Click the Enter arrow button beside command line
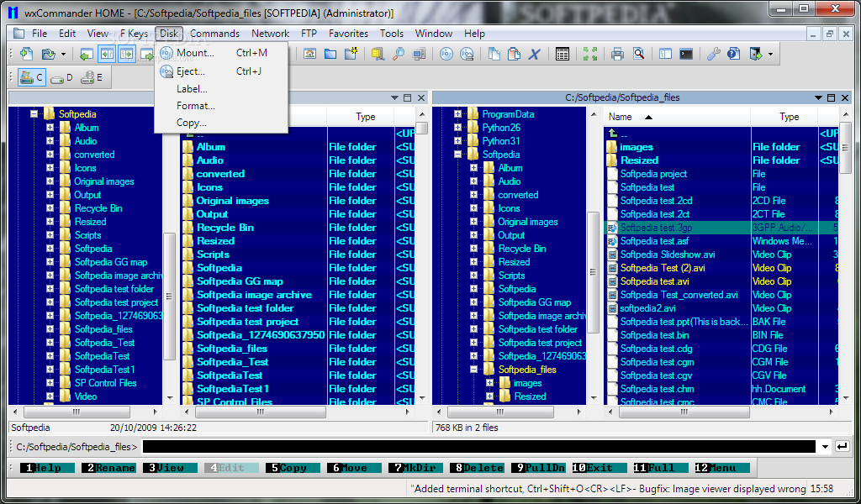The height and width of the screenshot is (504, 861). coord(842,447)
